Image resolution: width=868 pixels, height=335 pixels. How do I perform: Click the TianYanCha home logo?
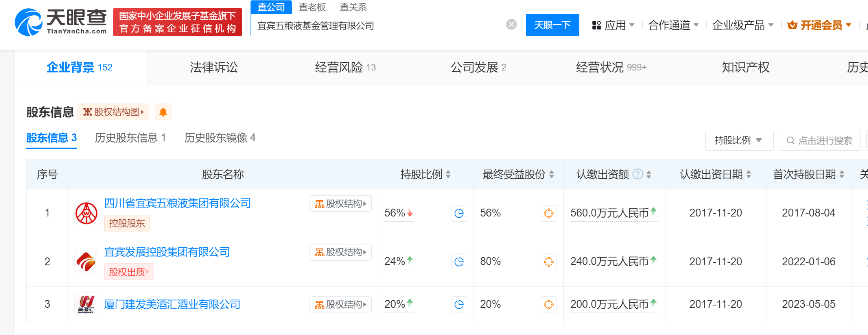(x=61, y=22)
